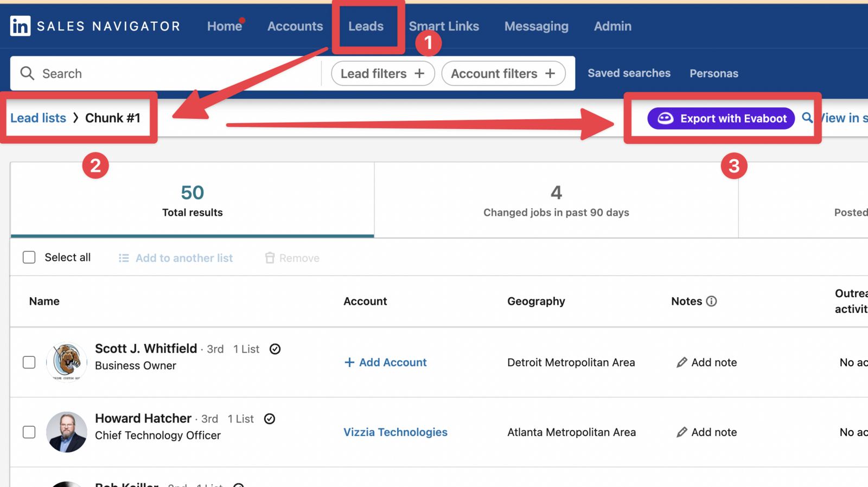
Task: Click the Notes column header label
Action: 687,301
